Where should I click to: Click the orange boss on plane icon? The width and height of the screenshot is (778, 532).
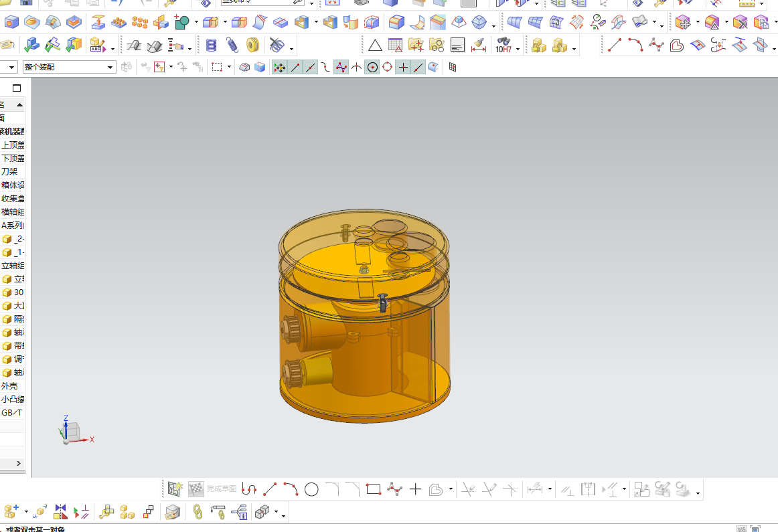[32, 22]
